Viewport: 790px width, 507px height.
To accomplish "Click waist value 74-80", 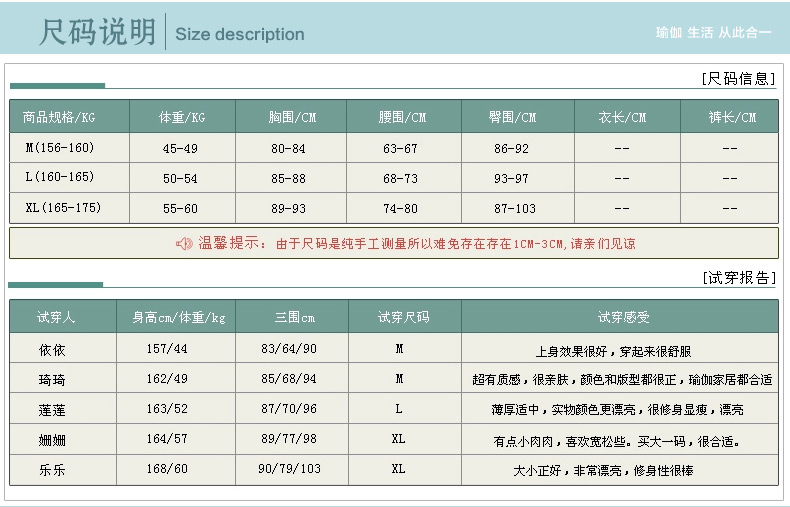I will 400,209.
